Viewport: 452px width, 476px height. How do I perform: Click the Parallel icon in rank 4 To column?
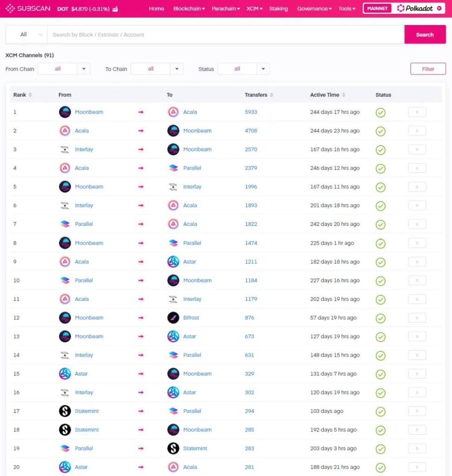[x=173, y=168]
